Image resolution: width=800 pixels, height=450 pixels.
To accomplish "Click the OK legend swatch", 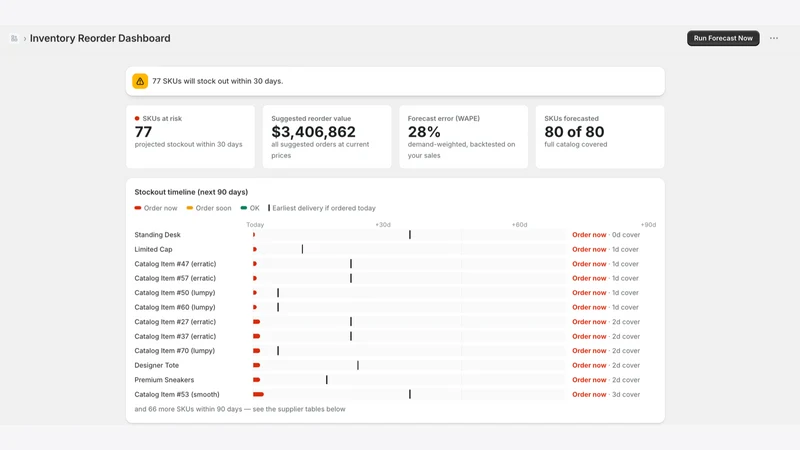I will coord(244,208).
